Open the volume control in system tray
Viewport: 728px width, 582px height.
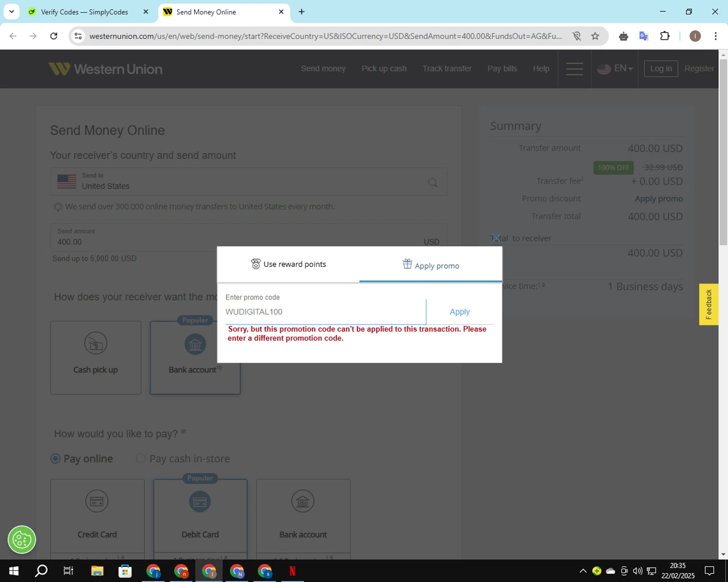point(638,571)
